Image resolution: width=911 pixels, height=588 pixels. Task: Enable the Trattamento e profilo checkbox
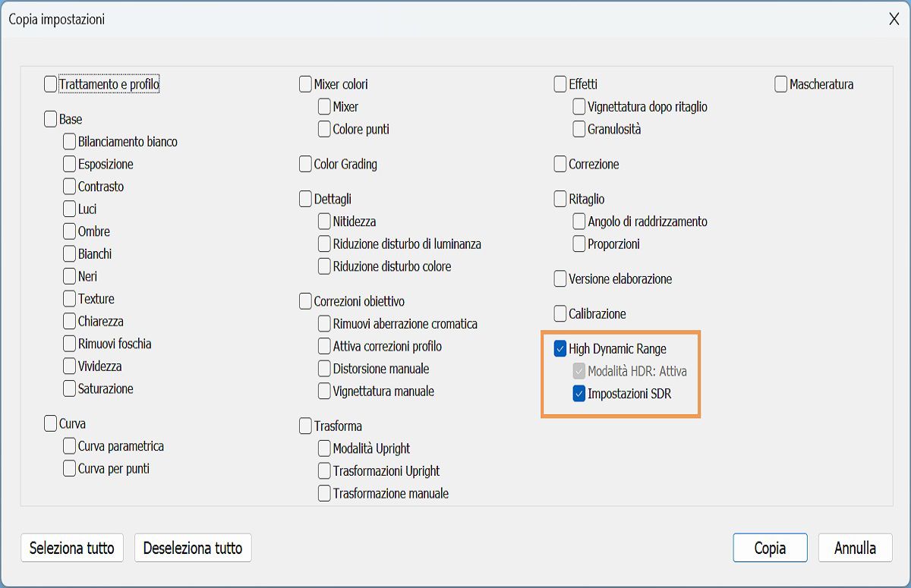click(x=51, y=84)
